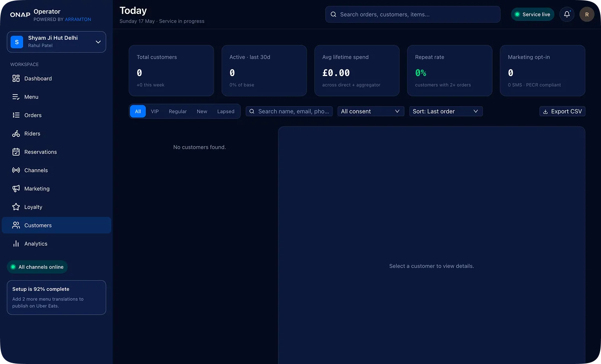Click the Repeat rate stat card

point(450,71)
